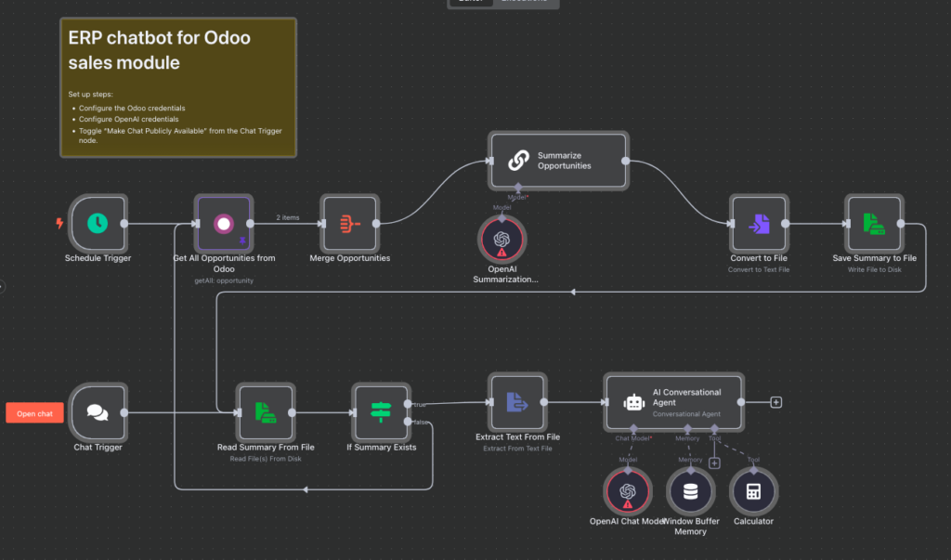Select the Read Summary From File node
The image size is (951, 560).
pyautogui.click(x=266, y=412)
